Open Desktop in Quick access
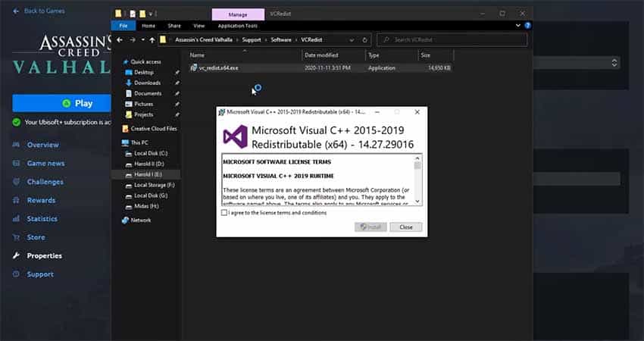 pos(144,72)
